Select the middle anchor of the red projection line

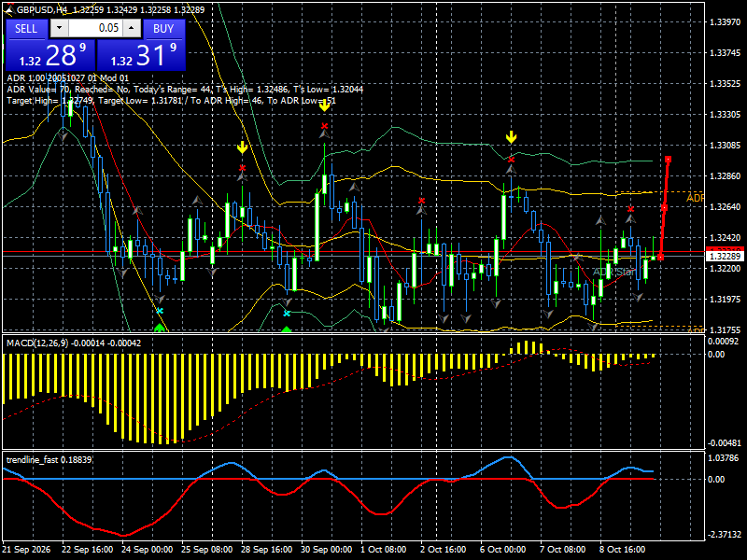(x=664, y=207)
